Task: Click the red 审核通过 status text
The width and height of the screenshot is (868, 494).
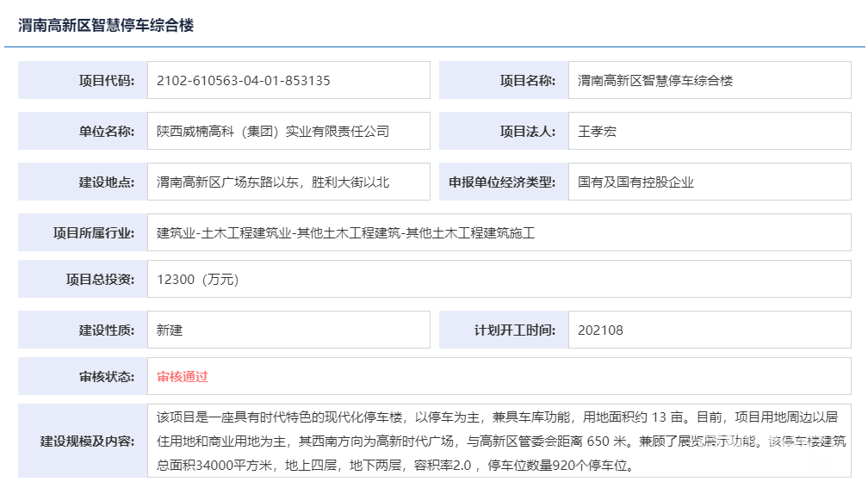Action: (x=183, y=377)
